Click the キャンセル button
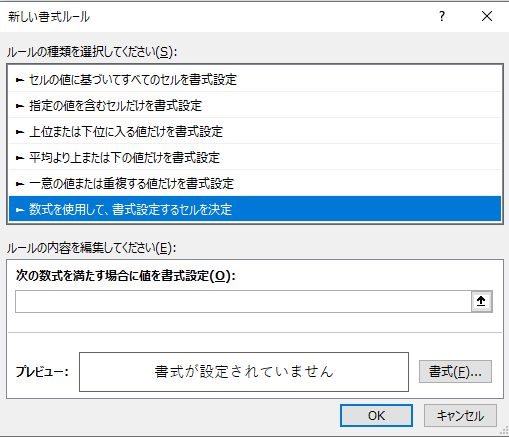This screenshot has width=509, height=437. click(x=460, y=415)
